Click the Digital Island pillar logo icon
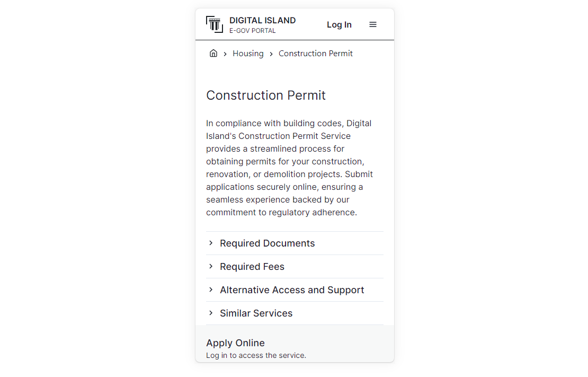Screen dimensions: 588x377 tap(215, 24)
